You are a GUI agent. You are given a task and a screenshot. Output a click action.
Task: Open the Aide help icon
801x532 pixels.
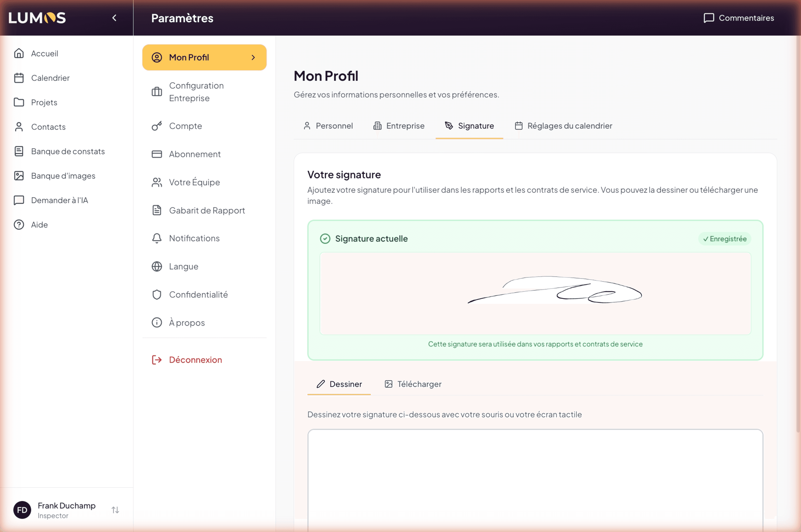pos(19,224)
